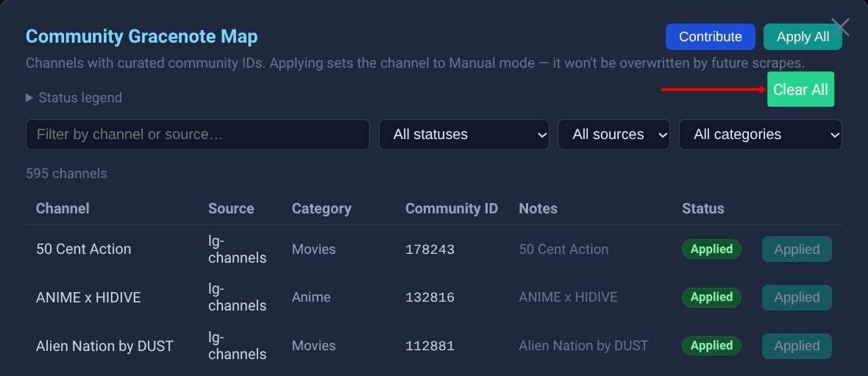Select the Applied status badge for Alien Nation

[x=711, y=346]
